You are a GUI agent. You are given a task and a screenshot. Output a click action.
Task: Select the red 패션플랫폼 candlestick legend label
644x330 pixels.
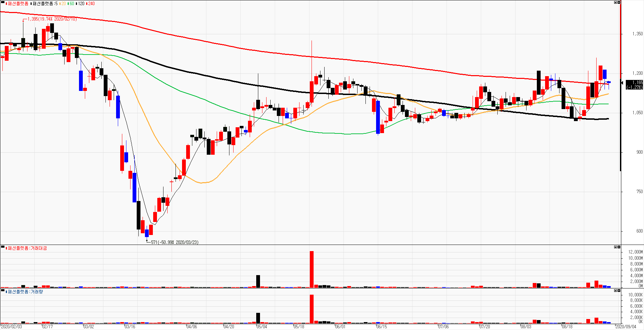click(x=17, y=3)
